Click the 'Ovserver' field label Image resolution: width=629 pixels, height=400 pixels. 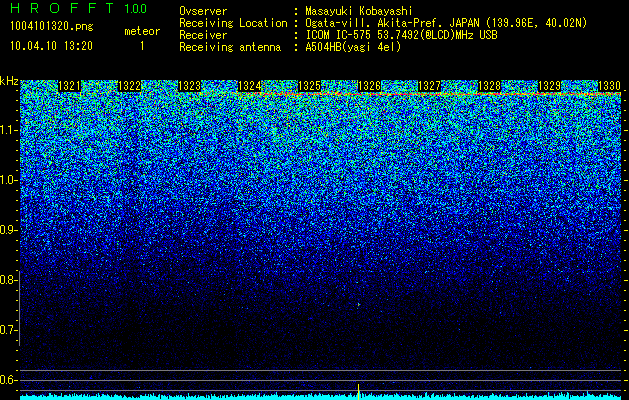(x=203, y=11)
